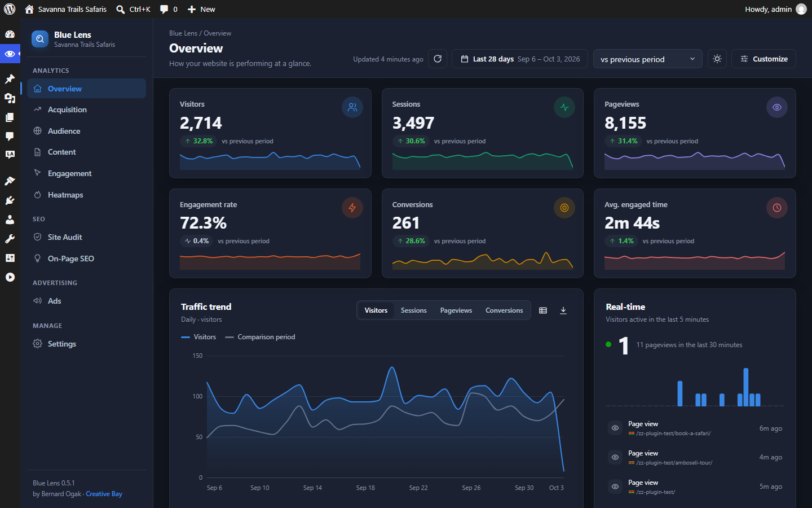Click the Pageviews card eye icon
812x508 pixels.
click(777, 107)
